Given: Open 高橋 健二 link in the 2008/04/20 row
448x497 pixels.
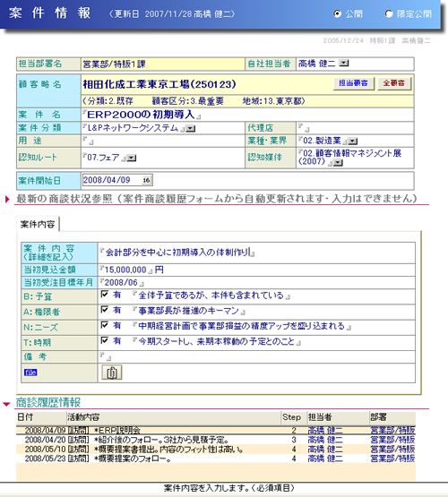Looking at the screenshot, I should [x=325, y=440].
